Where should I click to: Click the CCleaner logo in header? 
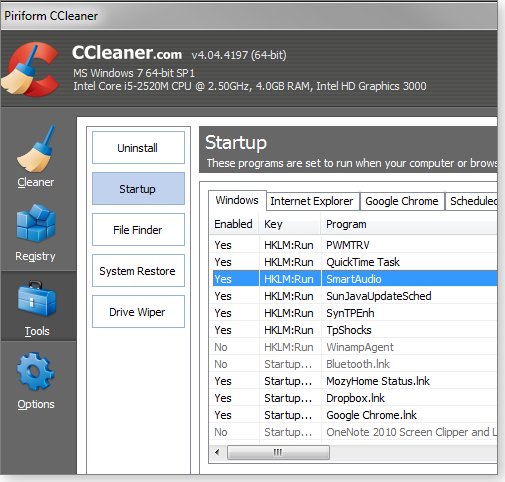[30, 69]
